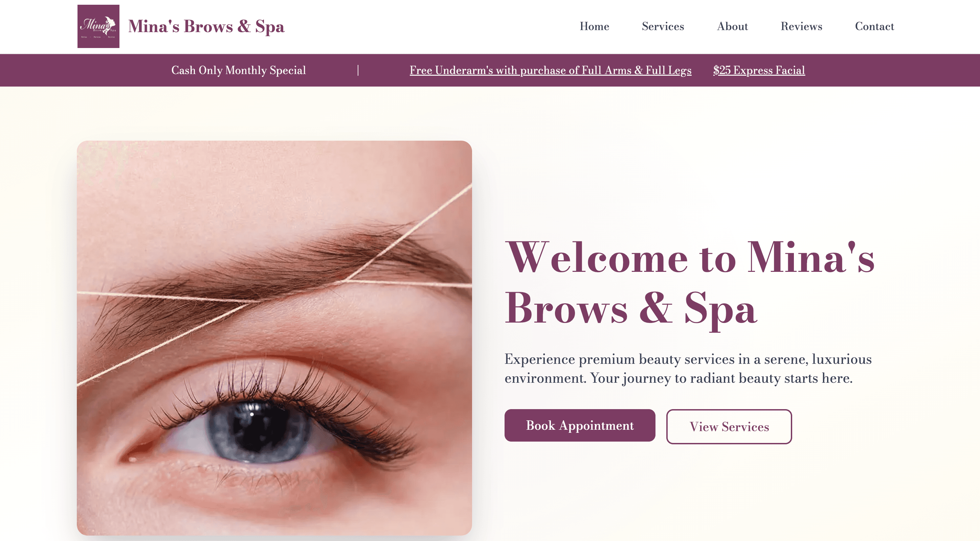Click the Cash Only Monthly Special text

[x=239, y=70]
